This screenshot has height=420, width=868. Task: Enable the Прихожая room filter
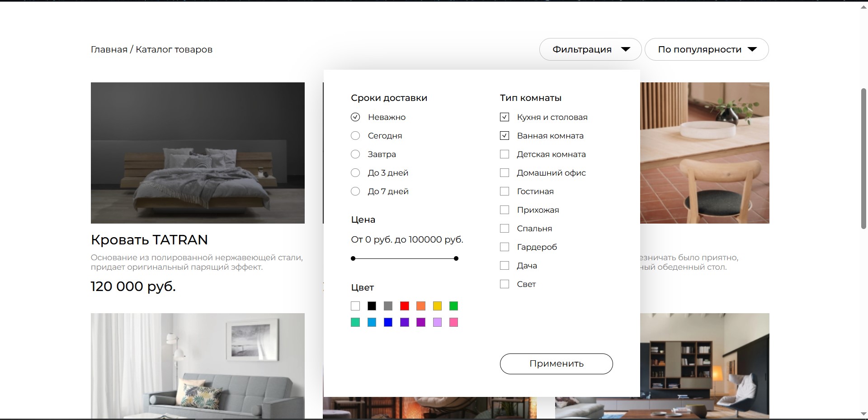(505, 210)
